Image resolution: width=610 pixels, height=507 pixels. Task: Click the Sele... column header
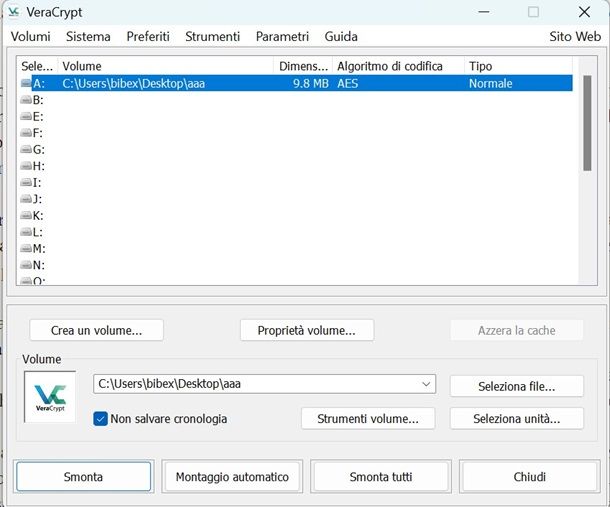(x=37, y=66)
